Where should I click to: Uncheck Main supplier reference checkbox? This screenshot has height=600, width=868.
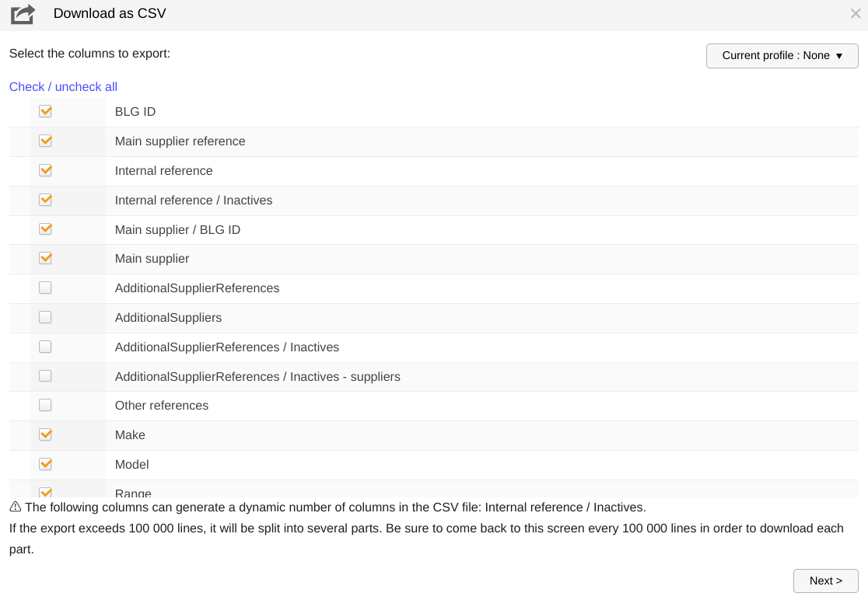click(x=45, y=141)
